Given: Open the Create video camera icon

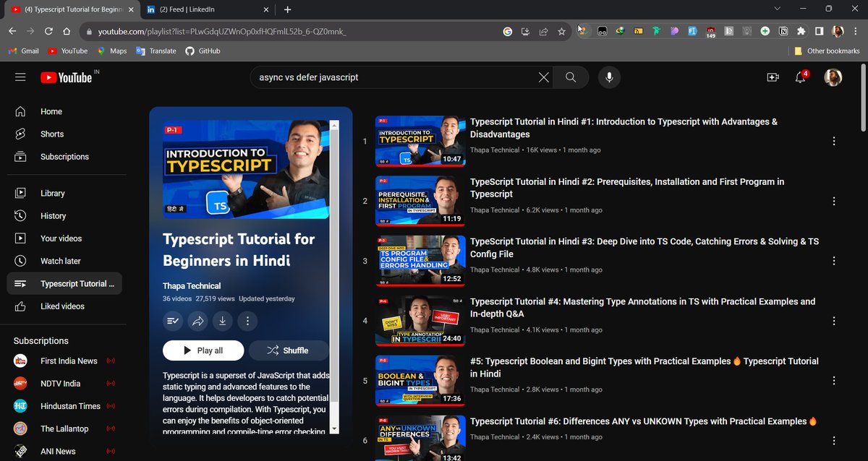Looking at the screenshot, I should [773, 77].
